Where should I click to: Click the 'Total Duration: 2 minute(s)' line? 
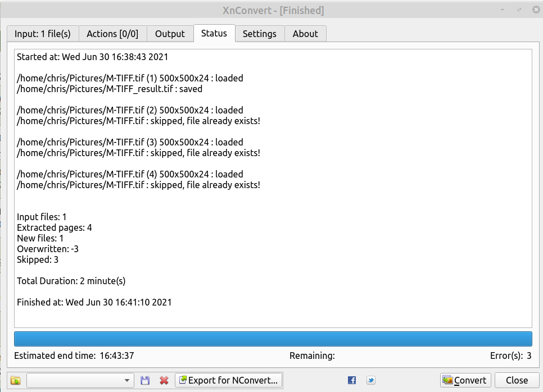click(x=71, y=281)
